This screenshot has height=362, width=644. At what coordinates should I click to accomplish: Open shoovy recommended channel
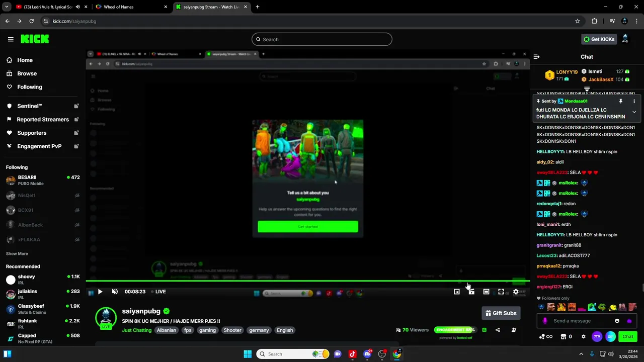tap(43, 280)
